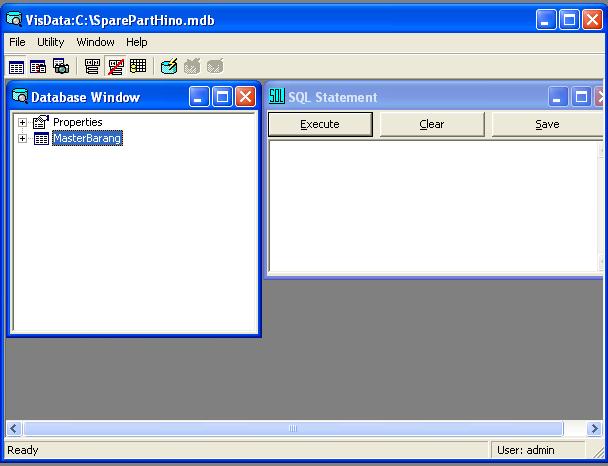Viewport: 608px width, 466px height.
Task: Open the Utility menu
Action: 50,42
